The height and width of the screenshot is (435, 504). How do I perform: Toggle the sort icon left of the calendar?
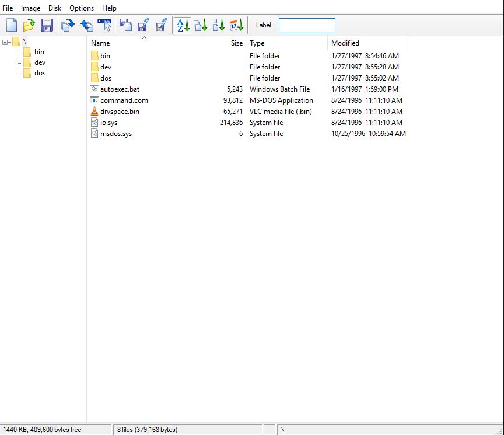(219, 25)
